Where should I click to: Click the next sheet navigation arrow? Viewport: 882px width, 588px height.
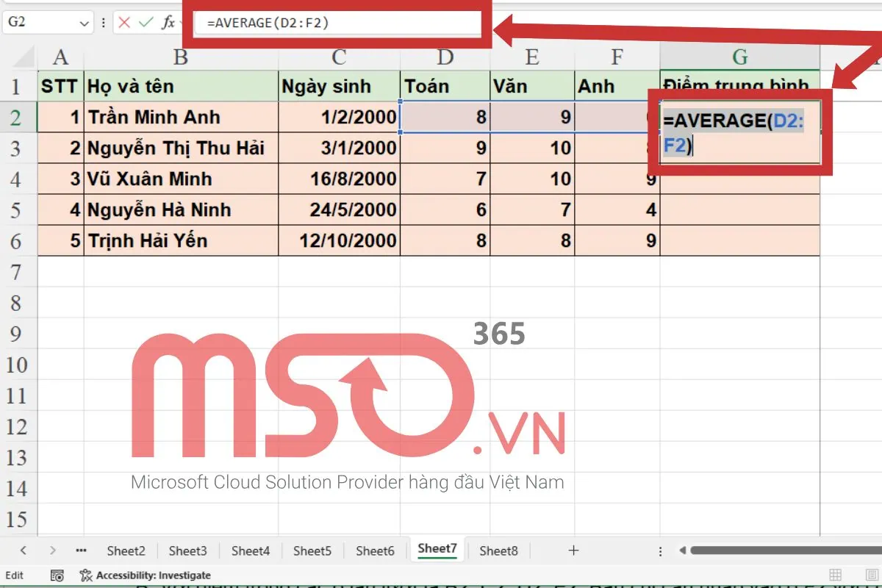[53, 549]
